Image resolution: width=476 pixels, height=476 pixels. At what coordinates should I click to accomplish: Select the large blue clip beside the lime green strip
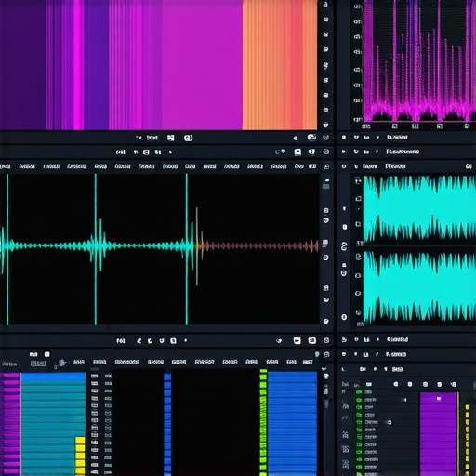tap(292, 423)
